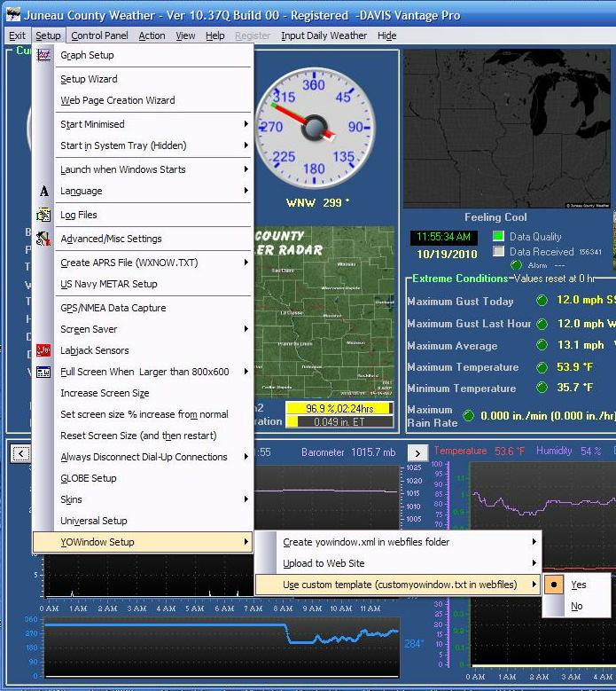This screenshot has width=616, height=691.
Task: Choose Web Page Creation Wizard
Action: pos(118,100)
